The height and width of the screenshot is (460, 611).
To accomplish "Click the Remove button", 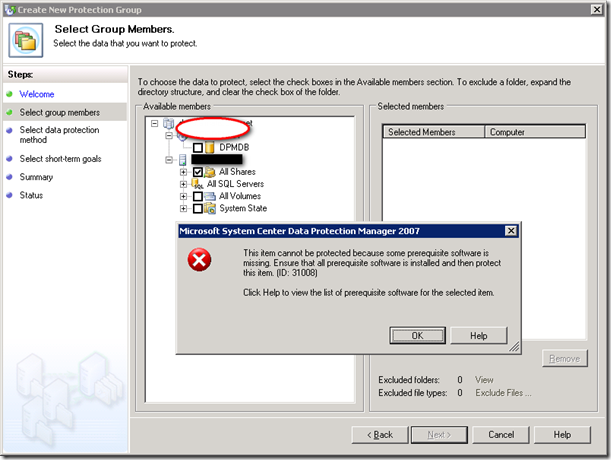I will pos(565,358).
